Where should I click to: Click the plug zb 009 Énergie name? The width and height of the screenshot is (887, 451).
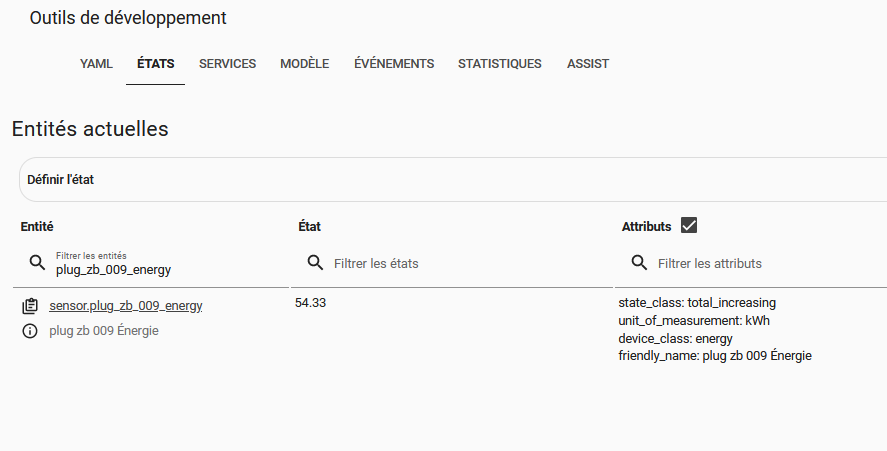(104, 330)
